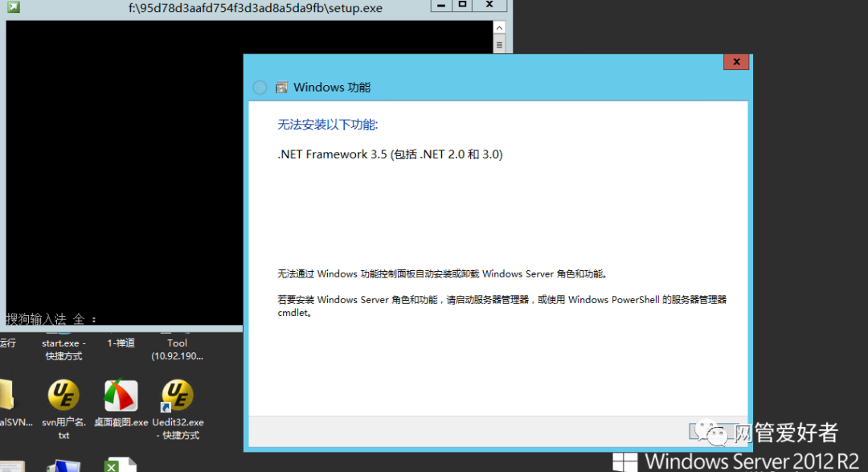Click the 无法安装以下功能 heading

click(x=327, y=125)
